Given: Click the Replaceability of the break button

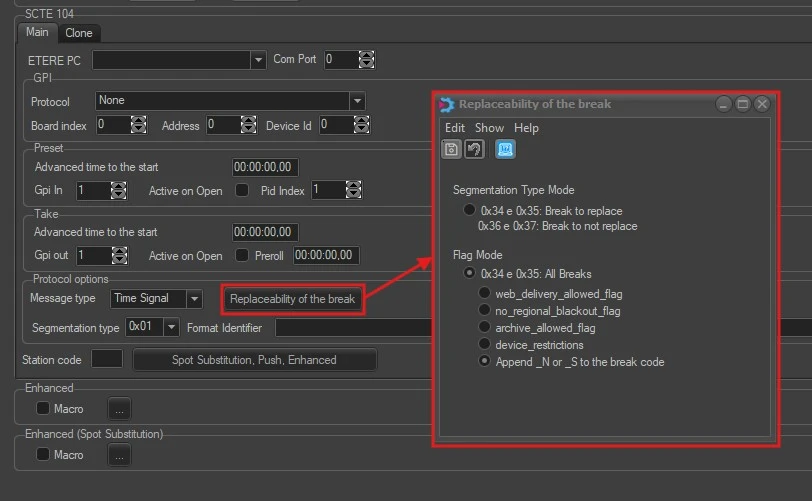Looking at the screenshot, I should [x=292, y=299].
